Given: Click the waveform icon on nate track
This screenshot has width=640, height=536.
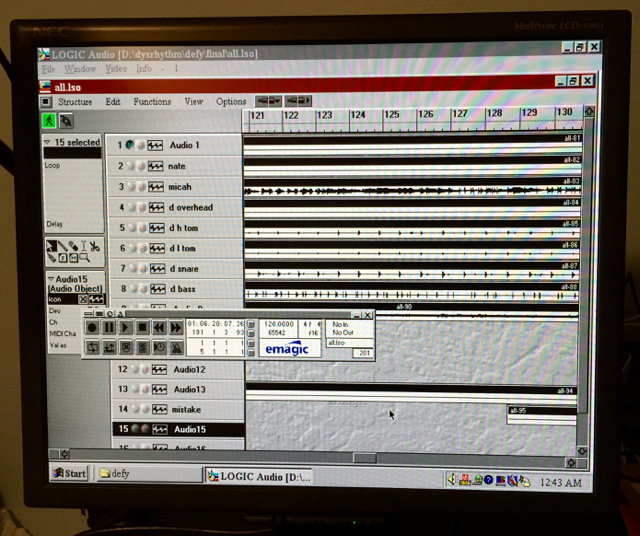Looking at the screenshot, I should coord(156,166).
